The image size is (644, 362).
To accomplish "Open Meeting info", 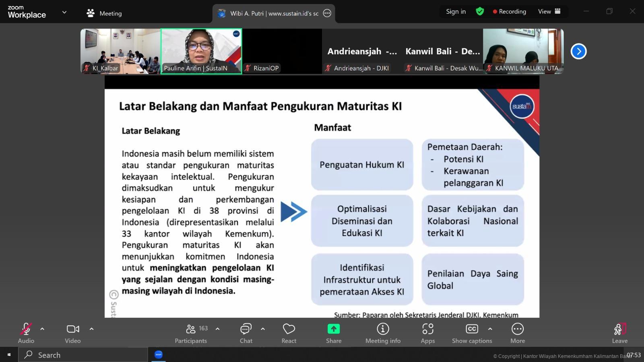I will pyautogui.click(x=383, y=333).
